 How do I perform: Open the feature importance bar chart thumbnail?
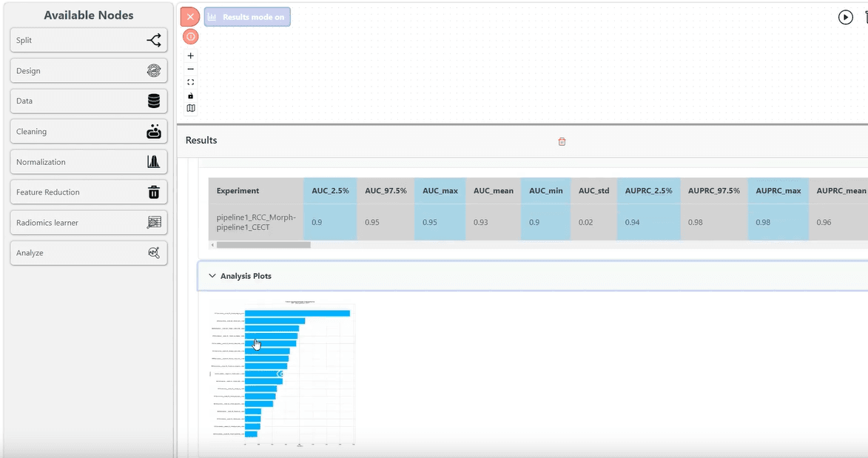click(283, 374)
